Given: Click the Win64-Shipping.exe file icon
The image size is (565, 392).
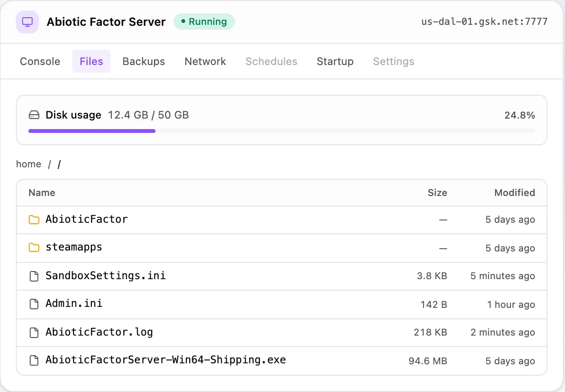Looking at the screenshot, I should pyautogui.click(x=34, y=360).
